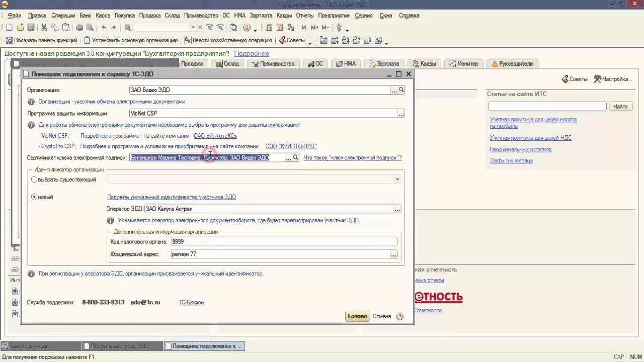Click the save (floppy disk) toolbar icon
This screenshot has height=362, width=644.
click(31, 28)
